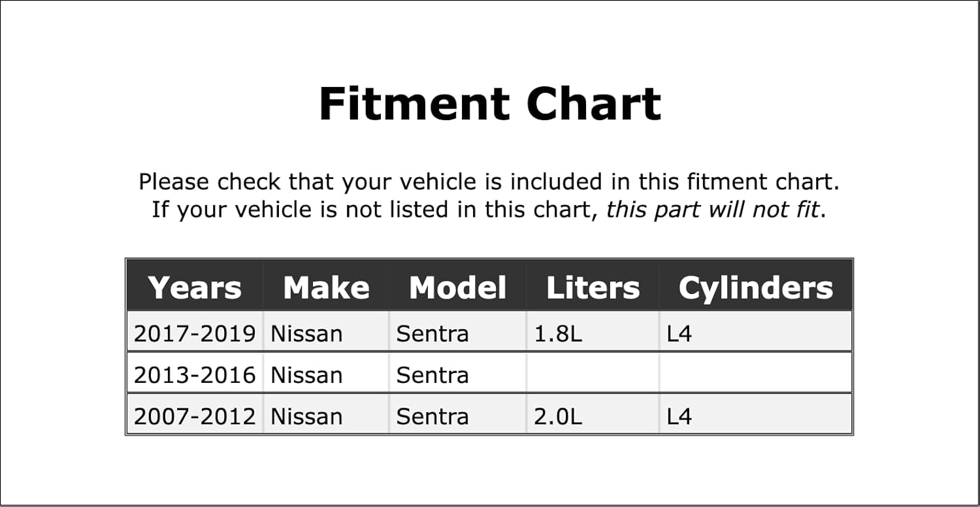Click the "Please check that your vehicle" sentence
Image resolution: width=980 pixels, height=507 pixels.
489,182
